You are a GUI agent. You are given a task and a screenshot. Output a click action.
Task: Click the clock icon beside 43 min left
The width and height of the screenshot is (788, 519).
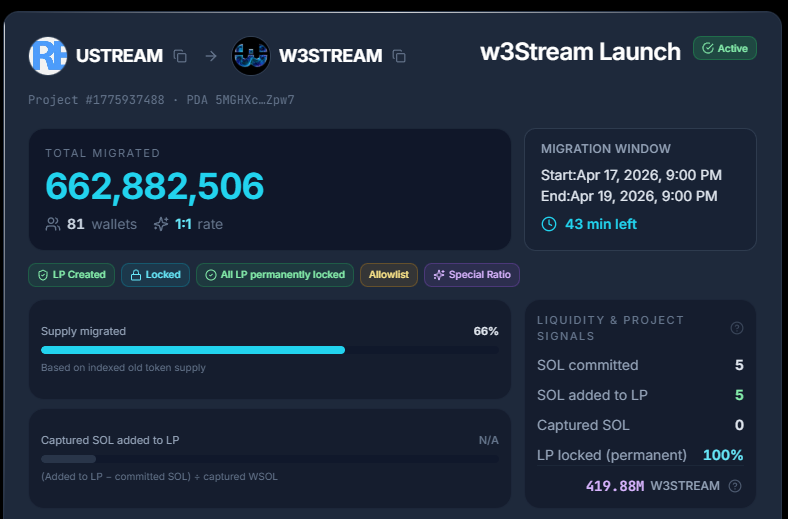(x=549, y=224)
